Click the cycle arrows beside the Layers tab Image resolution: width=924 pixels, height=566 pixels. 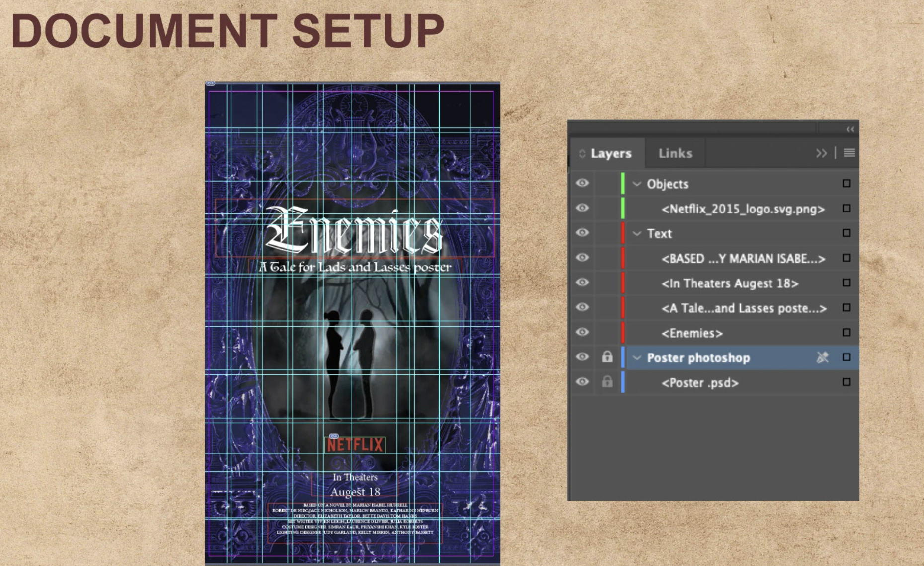coord(582,154)
